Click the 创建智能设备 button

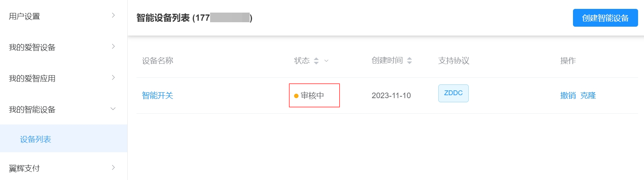[x=605, y=18]
